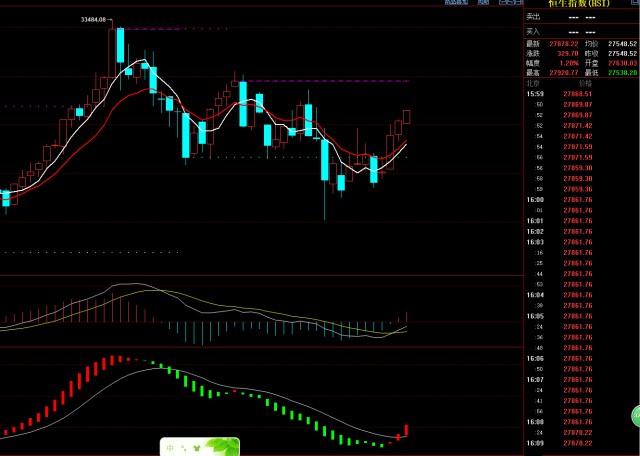Click the 买入 (buy) row in quote panel
This screenshot has height=456, width=640.
click(x=580, y=31)
